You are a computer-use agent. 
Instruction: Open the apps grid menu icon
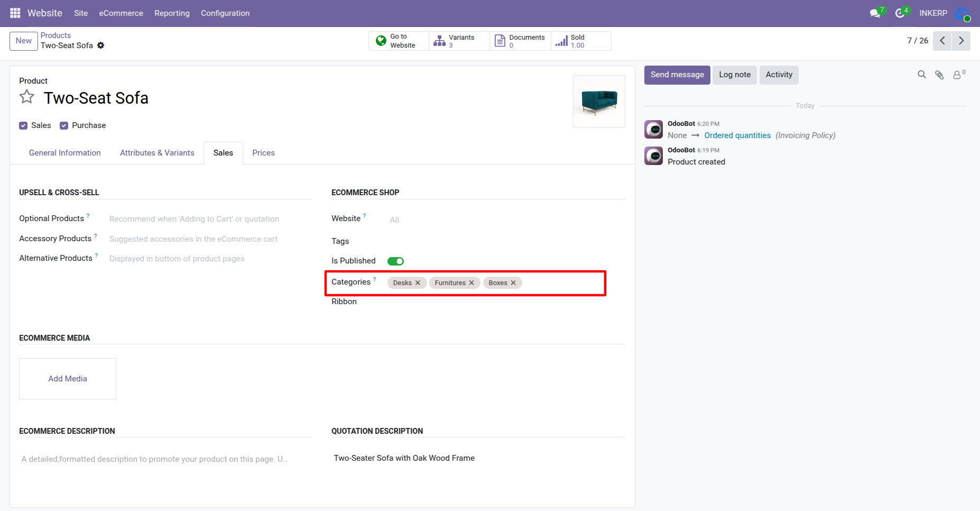click(15, 13)
